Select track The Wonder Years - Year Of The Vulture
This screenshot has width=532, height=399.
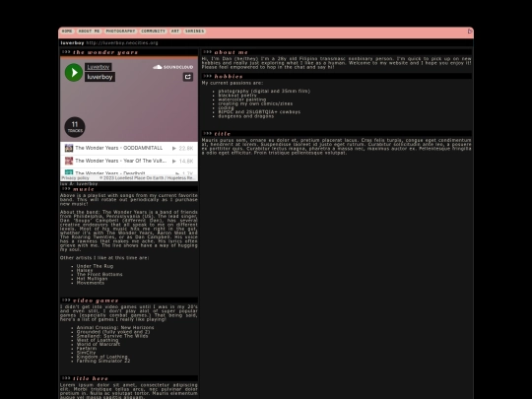[x=121, y=161]
